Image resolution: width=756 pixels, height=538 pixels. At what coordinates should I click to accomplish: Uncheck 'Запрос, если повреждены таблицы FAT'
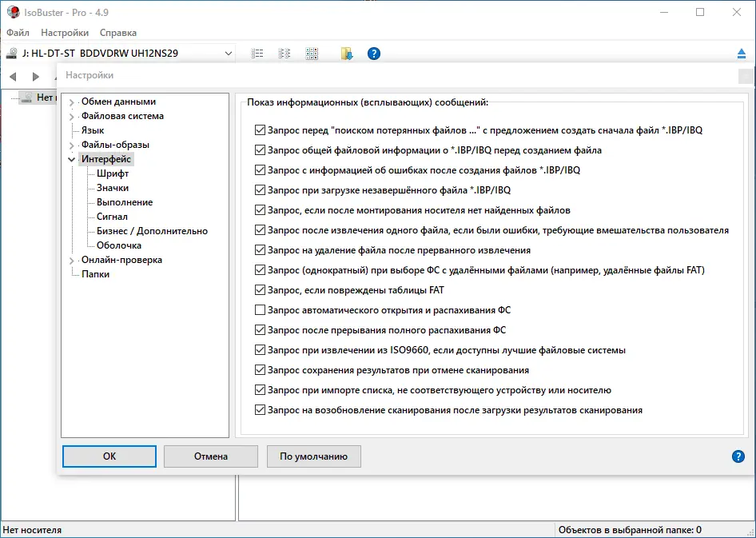[x=260, y=290]
